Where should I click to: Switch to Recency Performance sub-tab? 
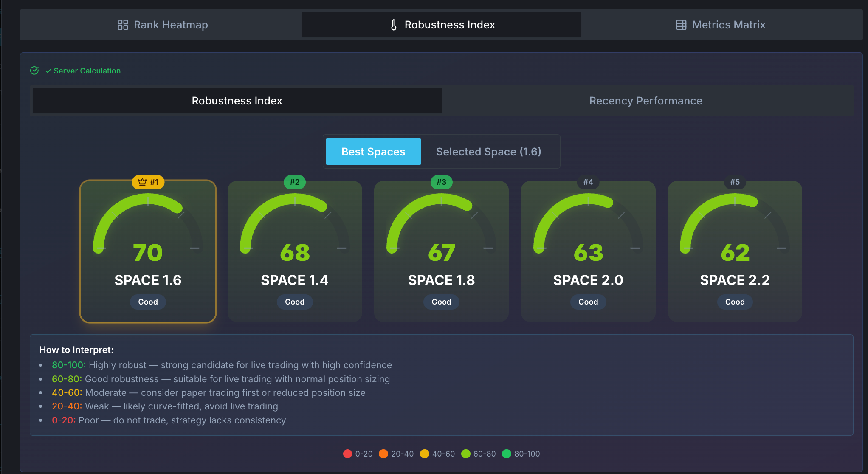(645, 101)
